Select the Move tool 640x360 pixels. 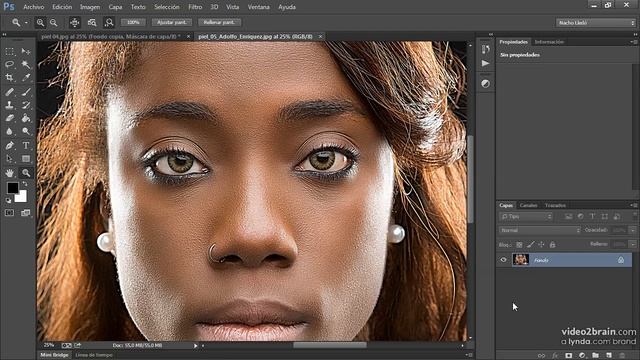coord(26,51)
